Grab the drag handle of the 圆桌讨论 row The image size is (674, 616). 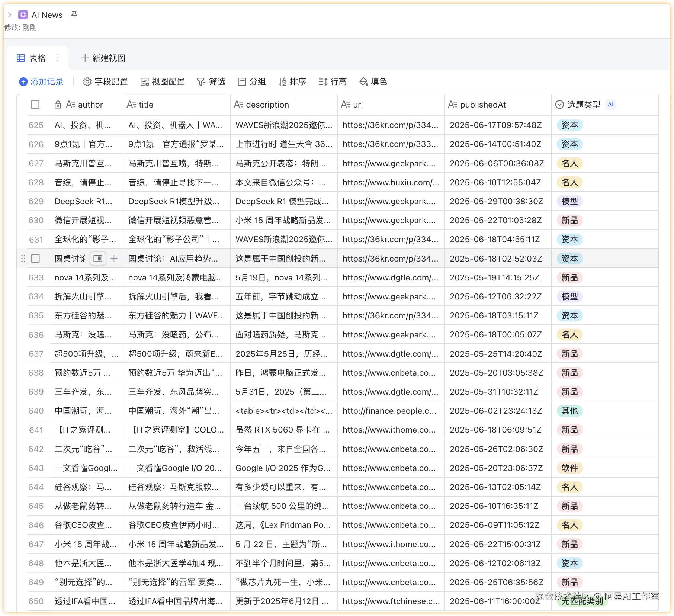pyautogui.click(x=23, y=259)
